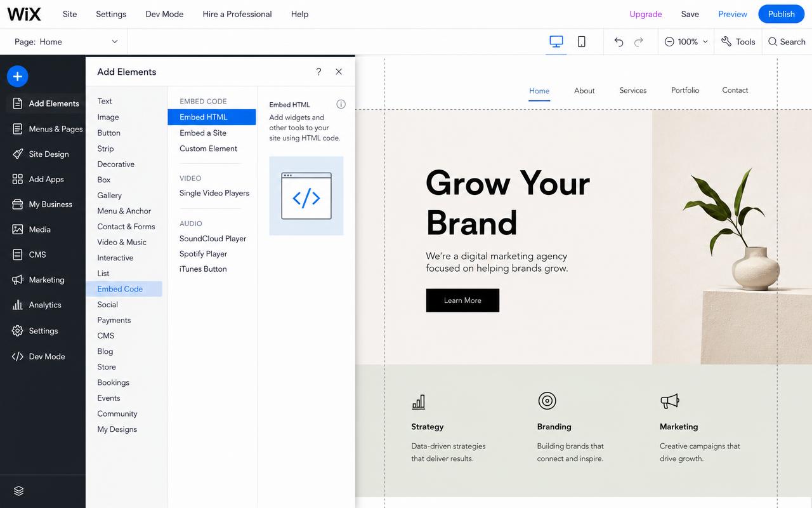Screen dimensions: 812x508
Task: Close the Add Elements panel
Action: (x=339, y=72)
